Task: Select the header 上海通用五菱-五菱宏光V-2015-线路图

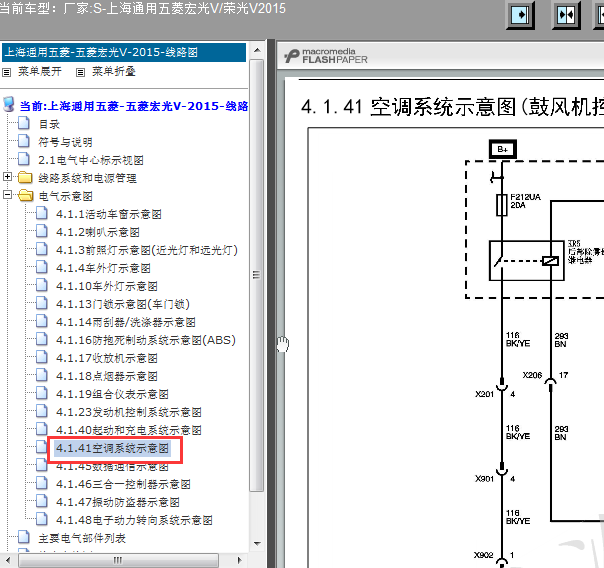Action: click(x=124, y=52)
